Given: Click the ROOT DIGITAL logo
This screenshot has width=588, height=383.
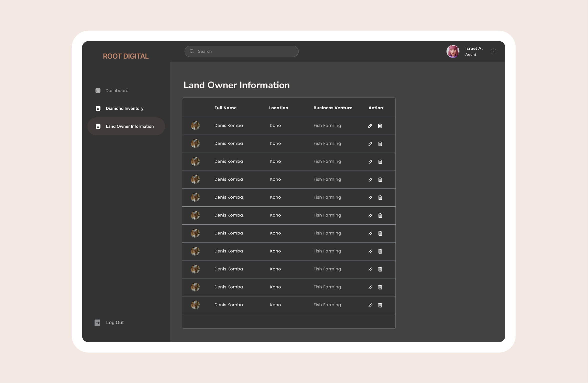Looking at the screenshot, I should tap(126, 56).
